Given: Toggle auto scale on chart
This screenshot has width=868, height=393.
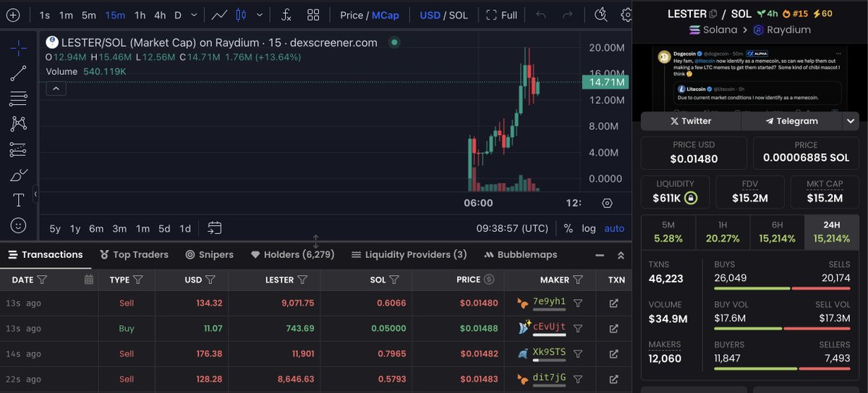Looking at the screenshot, I should 614,228.
